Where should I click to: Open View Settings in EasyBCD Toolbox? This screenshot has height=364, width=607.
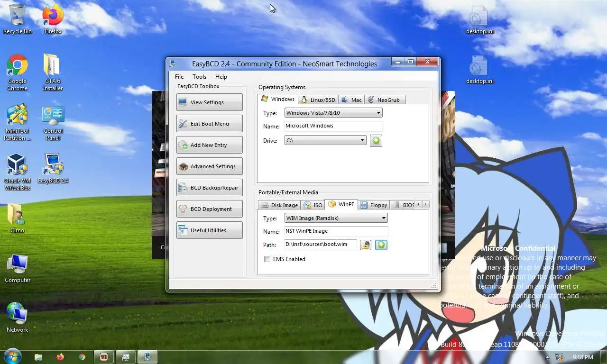[209, 102]
